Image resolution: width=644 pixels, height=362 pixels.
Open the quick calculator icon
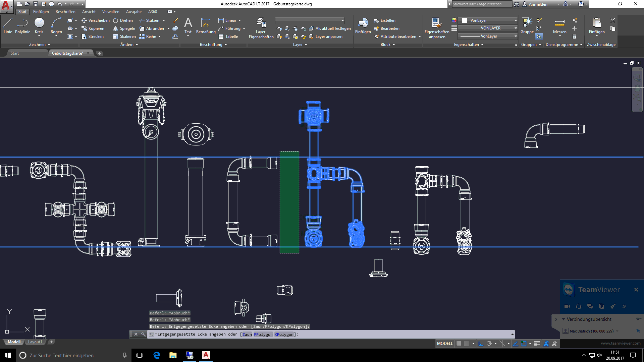click(x=574, y=37)
